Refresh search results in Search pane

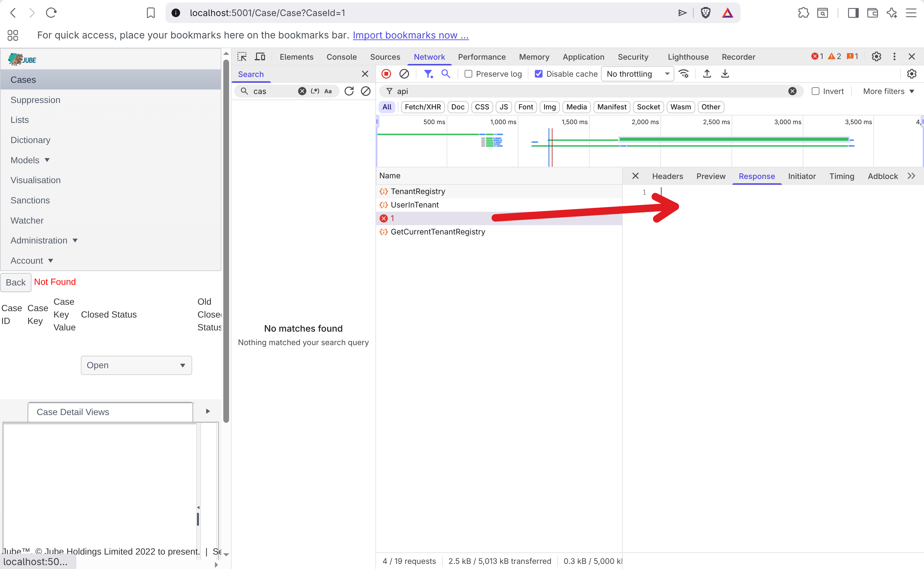(x=349, y=91)
